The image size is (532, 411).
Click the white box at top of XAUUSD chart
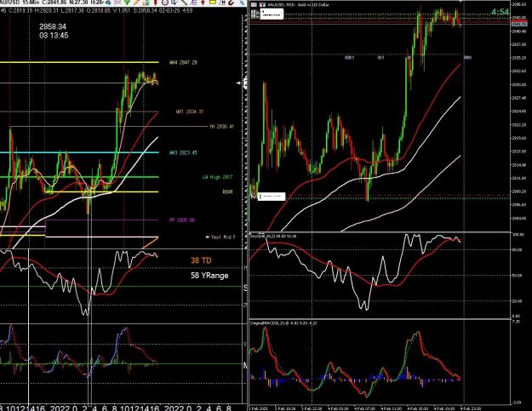[272, 14]
